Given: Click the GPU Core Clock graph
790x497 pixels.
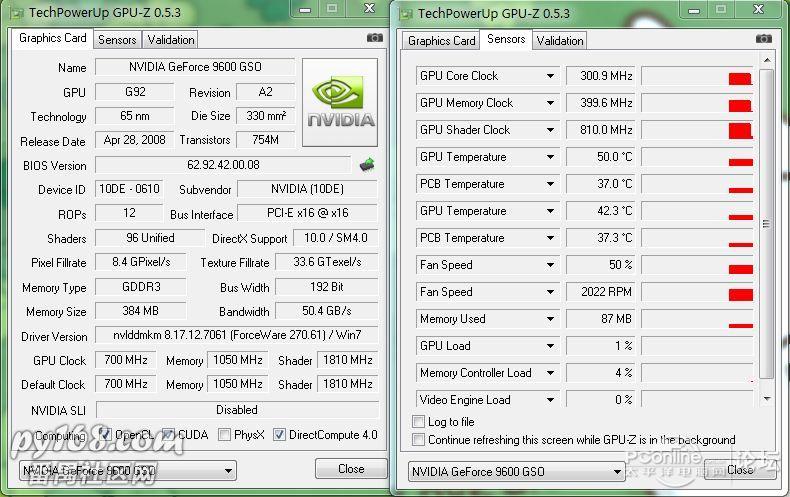Looking at the screenshot, I should click(697, 76).
